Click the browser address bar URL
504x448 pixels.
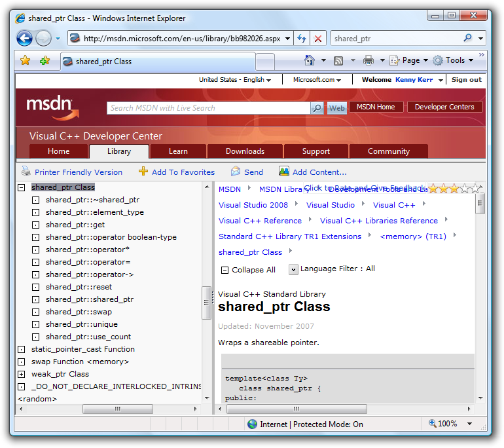pyautogui.click(x=182, y=39)
